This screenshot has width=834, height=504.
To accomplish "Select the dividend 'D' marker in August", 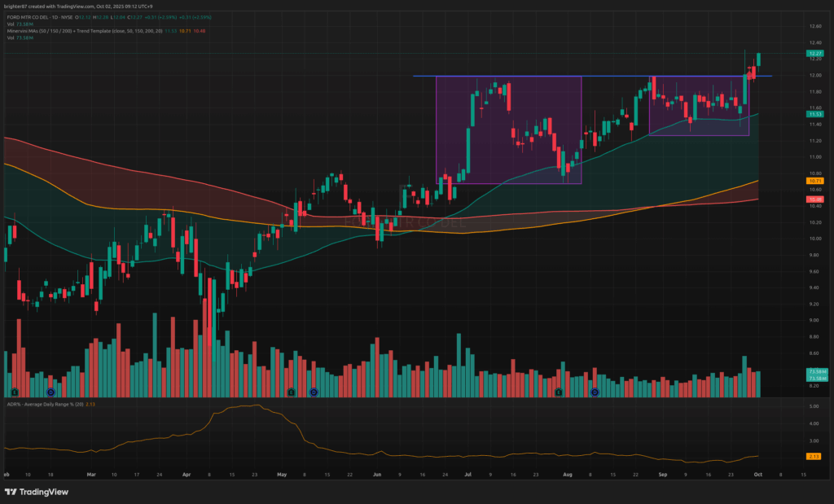I will [595, 392].
